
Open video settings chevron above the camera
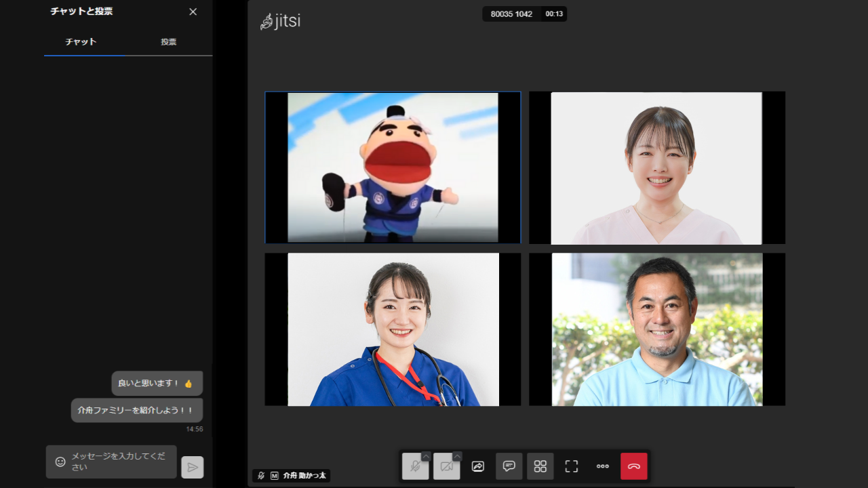456,457
